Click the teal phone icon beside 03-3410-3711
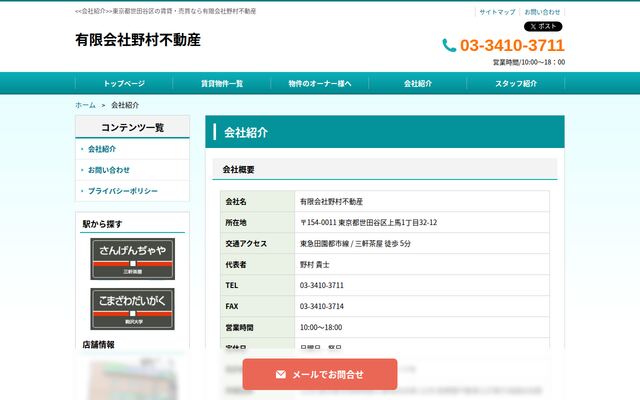640x400 pixels. (x=449, y=45)
